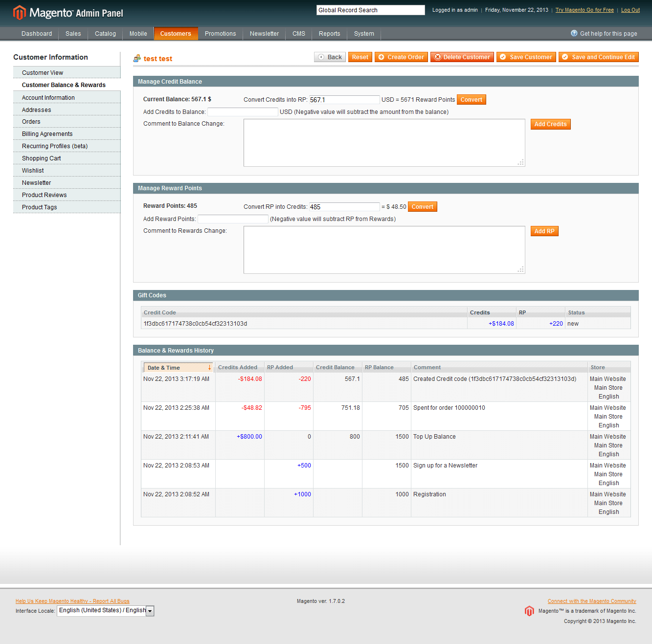Click the delete icon on Delete Customer button
The width and height of the screenshot is (652, 644).
coord(439,57)
